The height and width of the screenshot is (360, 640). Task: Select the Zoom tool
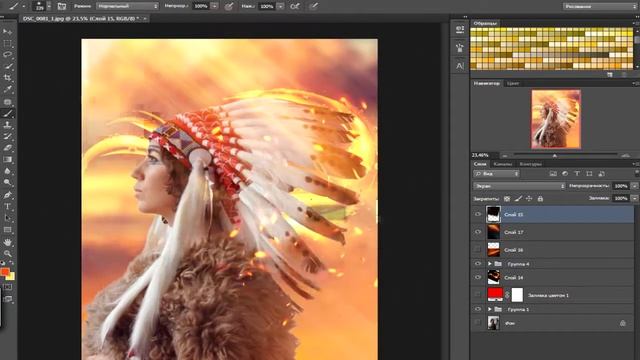[7, 253]
